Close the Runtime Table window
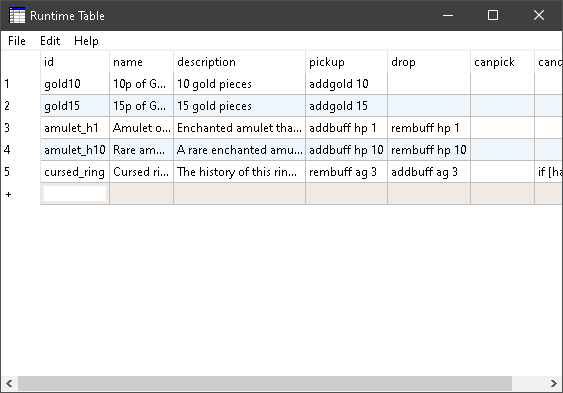 coord(539,15)
